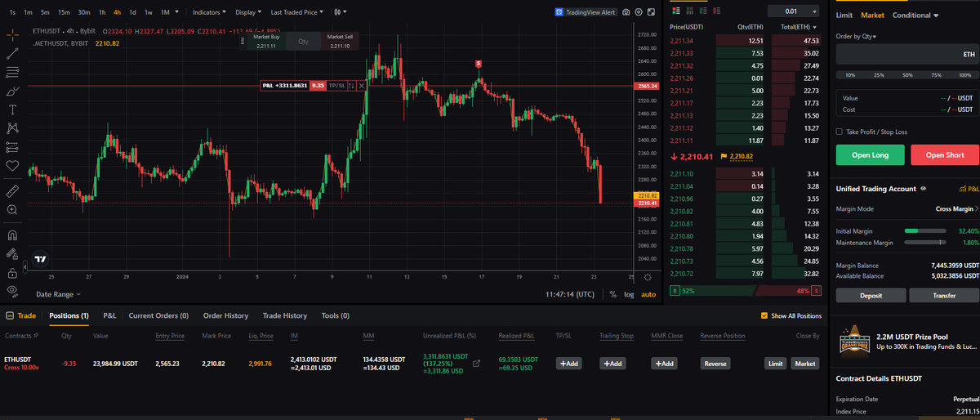Switch to 1h timeframe

(x=102, y=12)
